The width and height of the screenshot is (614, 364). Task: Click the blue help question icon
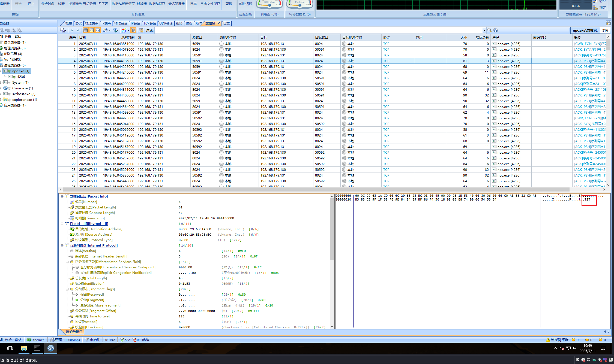click(496, 31)
